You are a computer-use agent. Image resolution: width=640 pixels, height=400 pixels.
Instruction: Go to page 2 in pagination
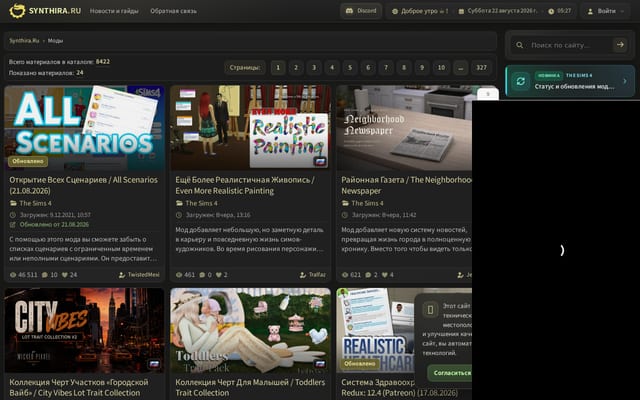pyautogui.click(x=296, y=67)
